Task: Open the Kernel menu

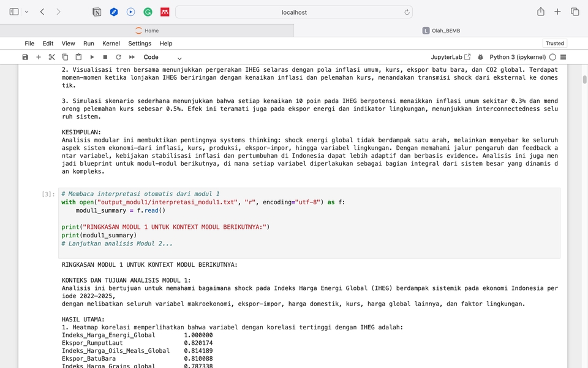Action: tap(111, 44)
